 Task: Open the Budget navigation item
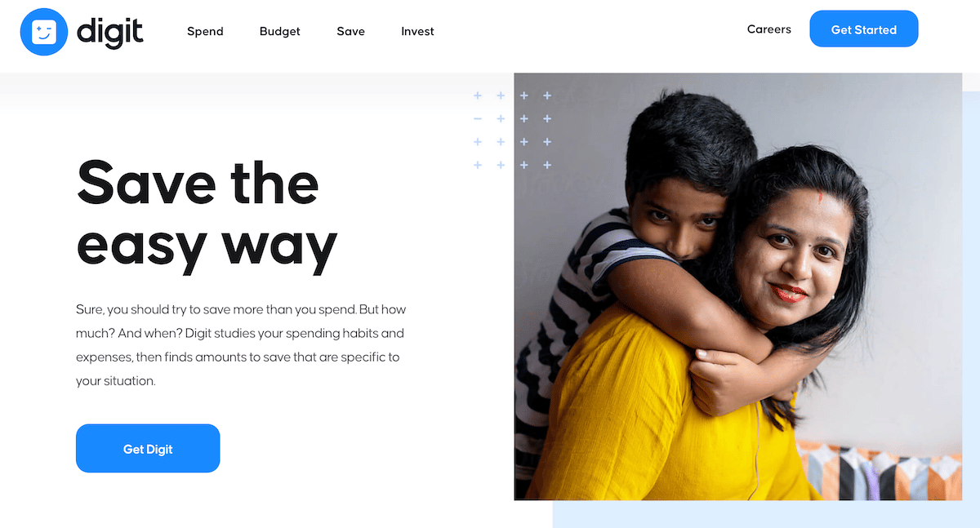coord(280,31)
